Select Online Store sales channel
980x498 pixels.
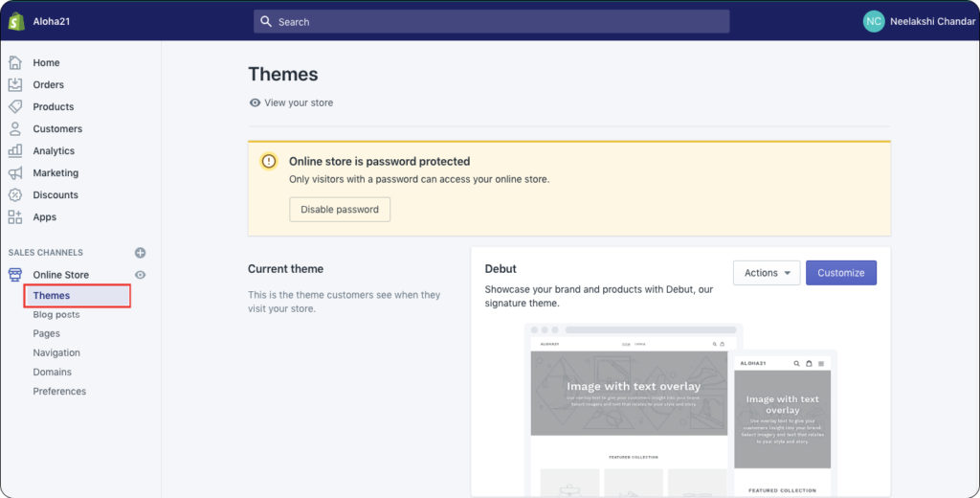[60, 275]
